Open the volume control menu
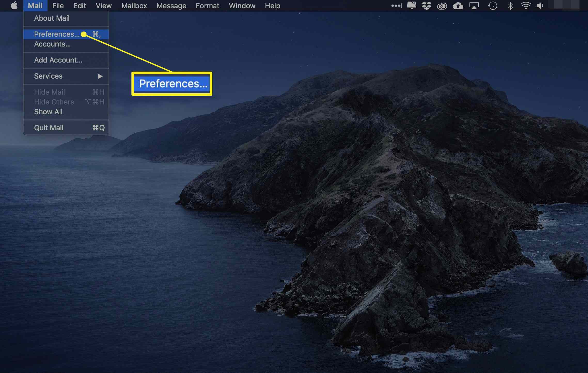 click(x=540, y=6)
